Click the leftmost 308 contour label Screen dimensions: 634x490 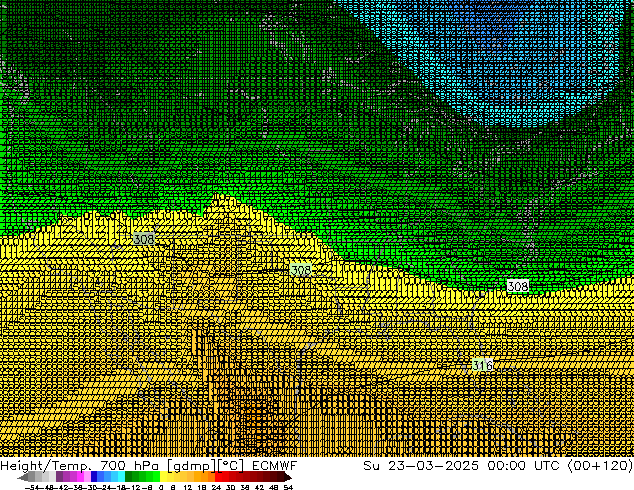coord(143,240)
